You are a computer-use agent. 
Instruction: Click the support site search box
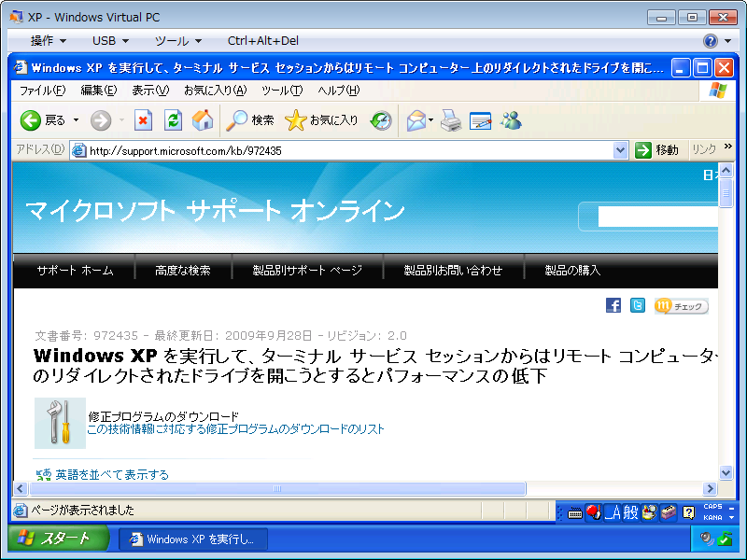point(658,217)
